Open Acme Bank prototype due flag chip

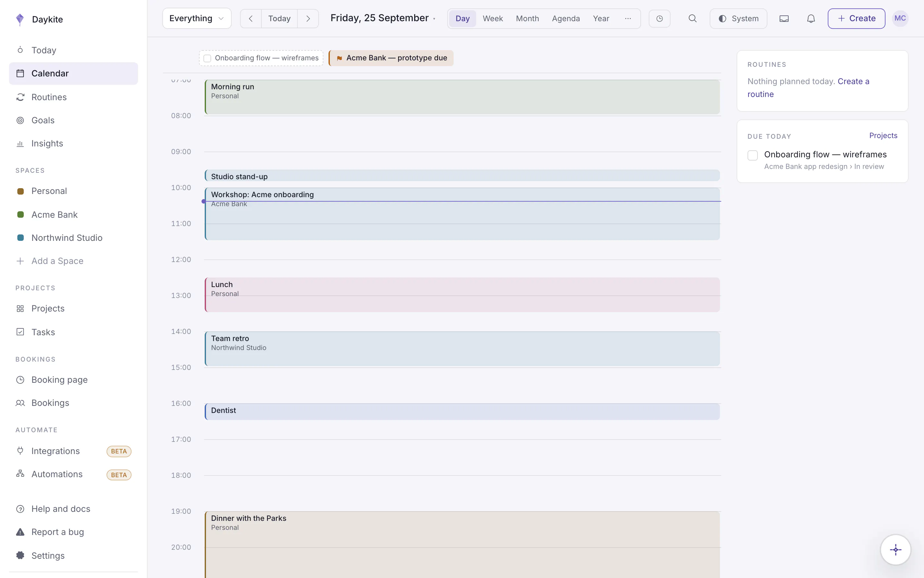pyautogui.click(x=391, y=58)
